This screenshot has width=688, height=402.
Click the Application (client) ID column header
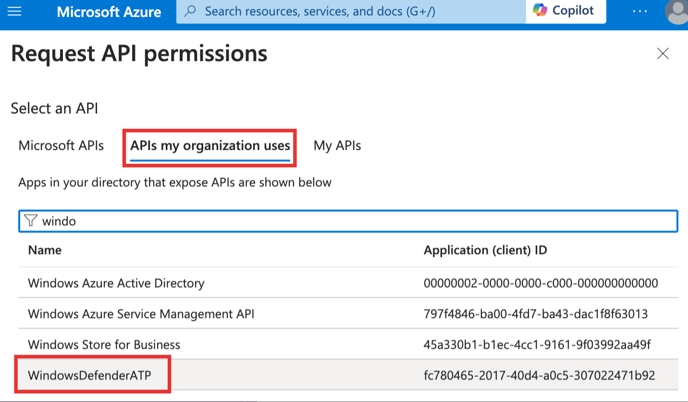pyautogui.click(x=485, y=250)
